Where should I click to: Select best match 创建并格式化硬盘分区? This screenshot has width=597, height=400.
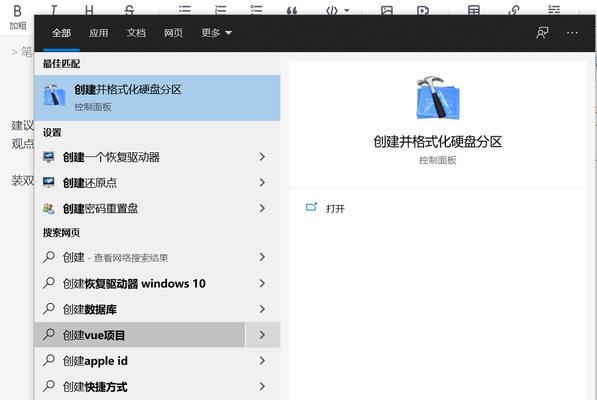tap(157, 98)
